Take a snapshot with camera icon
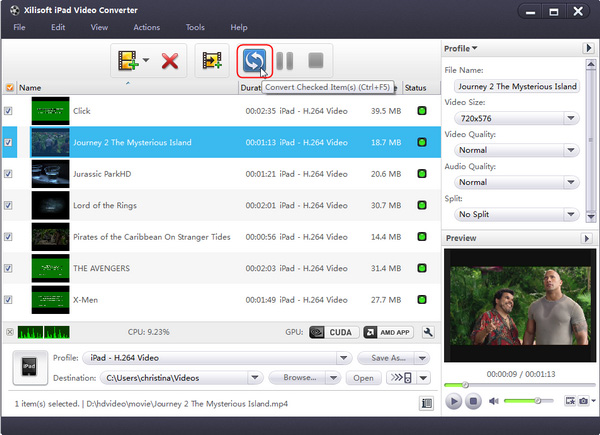Screen dimensions: 600x435 coord(583,401)
